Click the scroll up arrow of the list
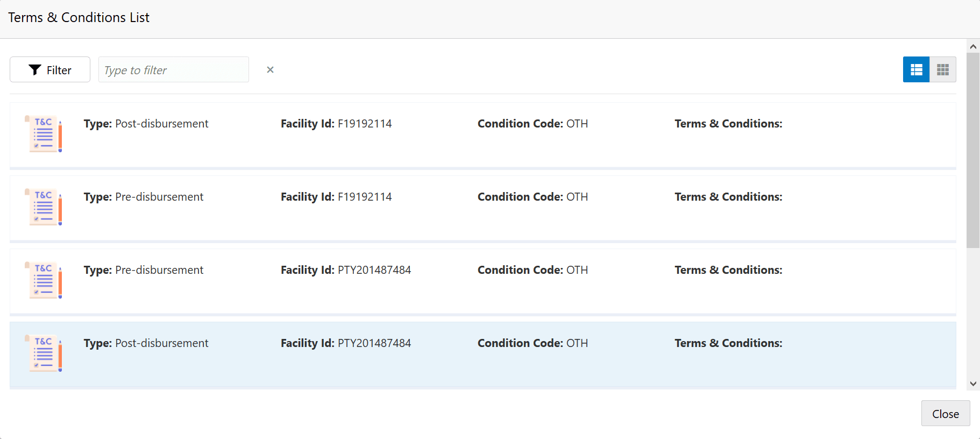 tap(973, 46)
